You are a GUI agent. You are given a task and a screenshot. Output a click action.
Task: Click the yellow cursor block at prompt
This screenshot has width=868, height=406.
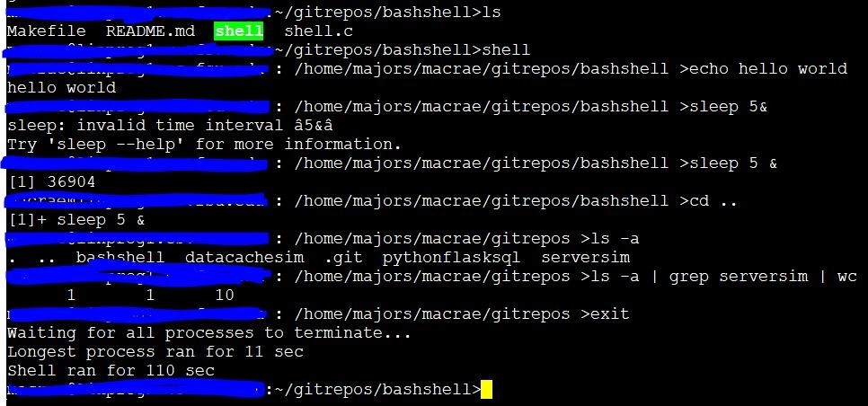click(486, 390)
